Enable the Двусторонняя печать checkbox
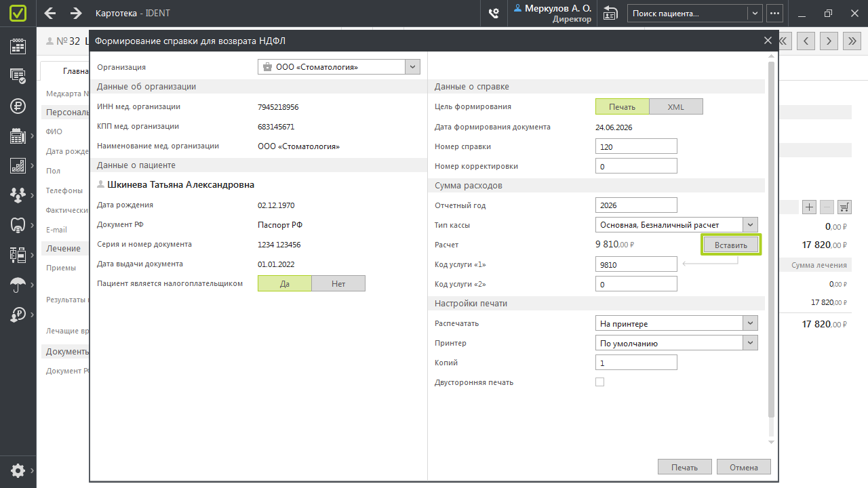The width and height of the screenshot is (868, 488). (x=599, y=382)
